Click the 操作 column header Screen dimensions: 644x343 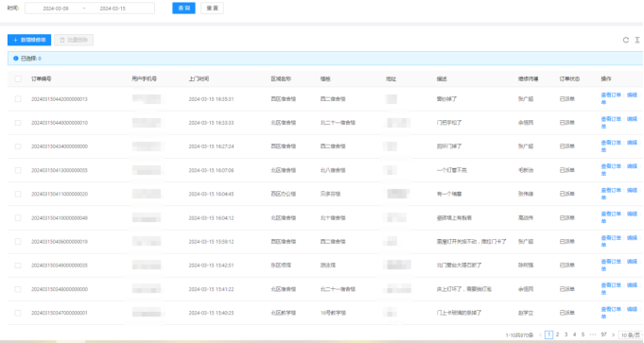click(606, 78)
